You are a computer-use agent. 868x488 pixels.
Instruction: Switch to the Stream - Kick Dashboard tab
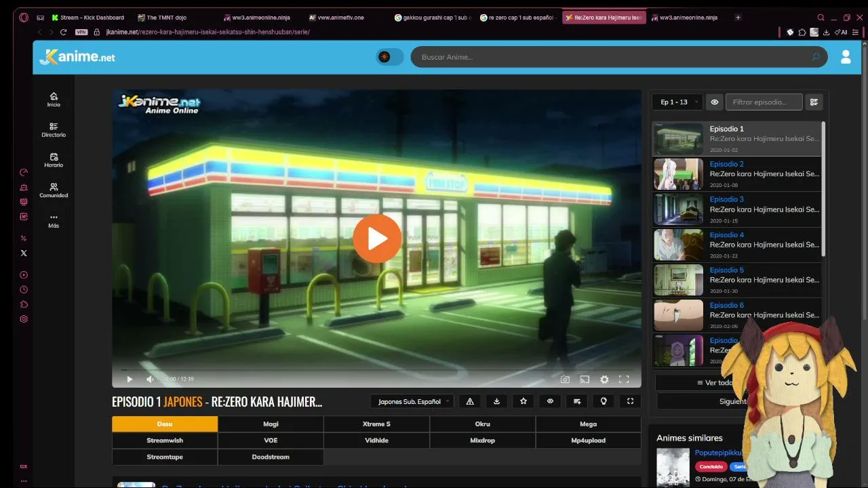(x=87, y=18)
